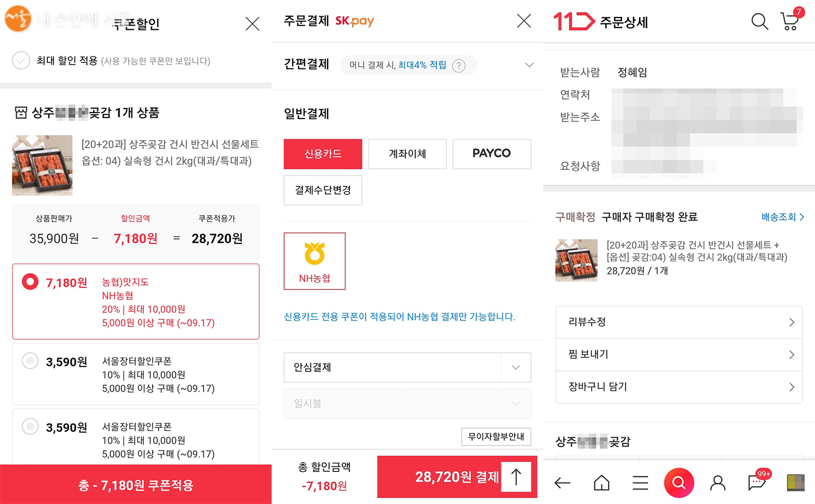Tap the red circular search button
Screen dimensions: 815x504
679,482
